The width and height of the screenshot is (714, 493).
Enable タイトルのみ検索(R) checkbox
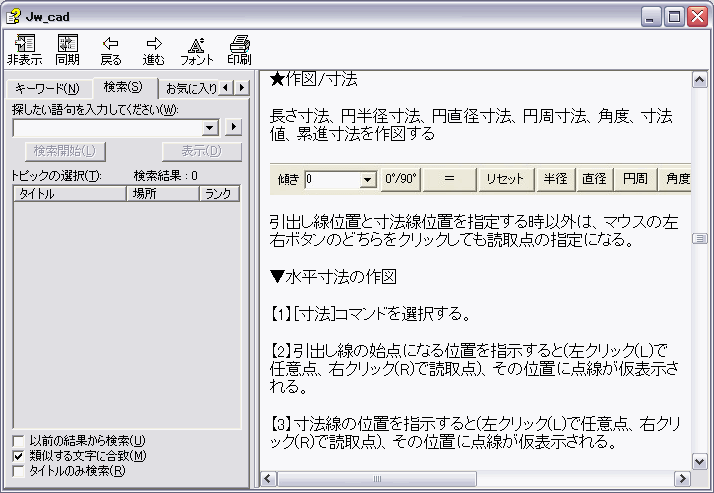19,471
